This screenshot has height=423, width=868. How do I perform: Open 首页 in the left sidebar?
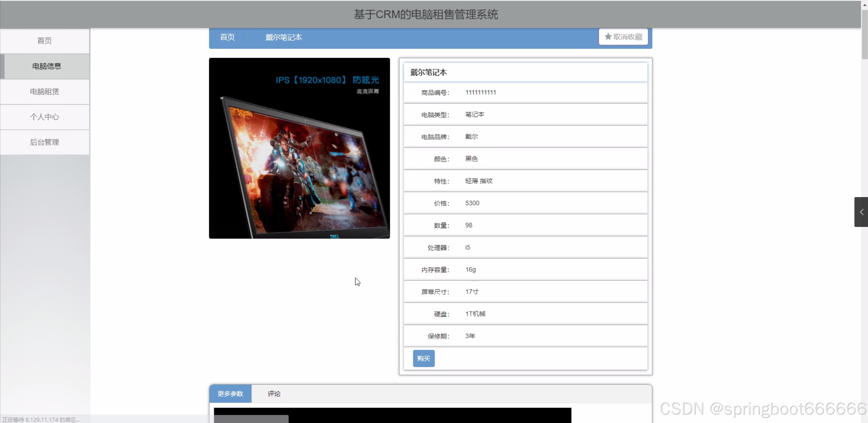coord(44,41)
